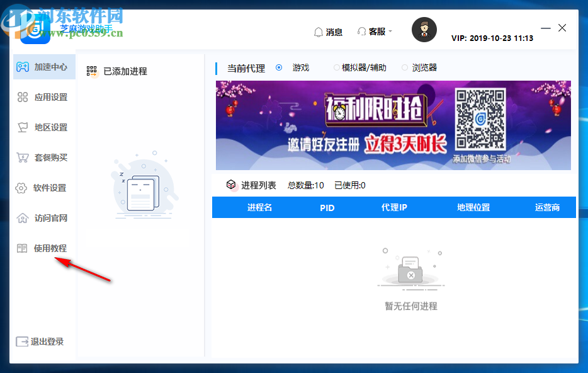Open 应用设置 from the sidebar
The image size is (588, 373).
42,97
